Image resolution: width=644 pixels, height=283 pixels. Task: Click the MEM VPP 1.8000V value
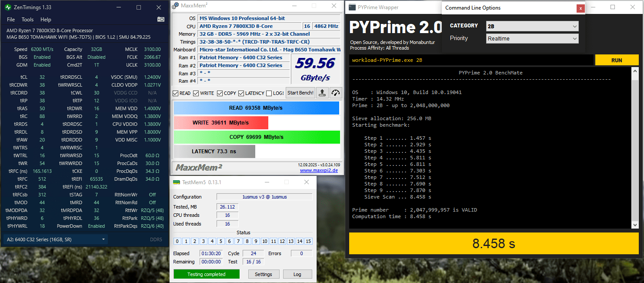152,132
